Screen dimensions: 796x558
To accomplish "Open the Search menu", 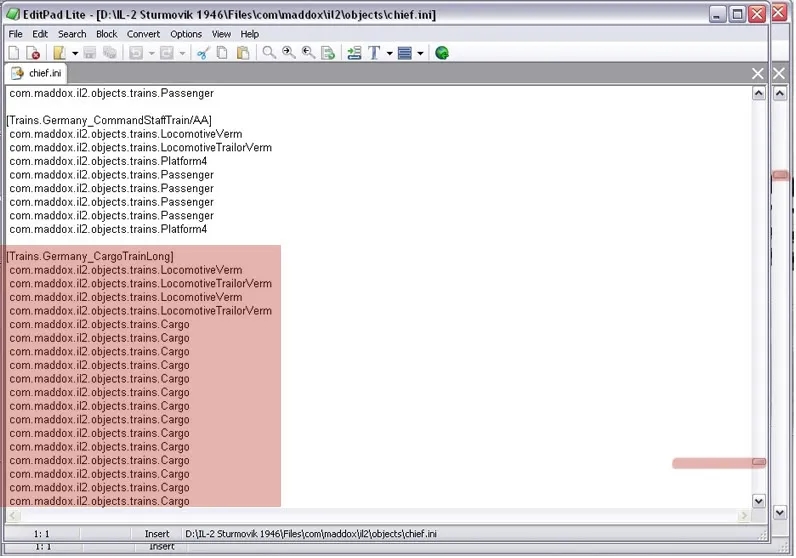I will pyautogui.click(x=72, y=34).
